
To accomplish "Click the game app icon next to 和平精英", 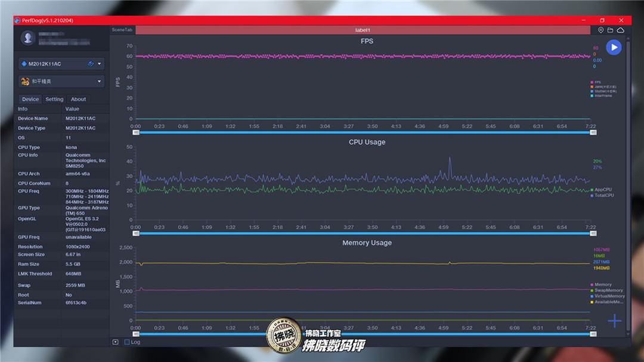I will [x=25, y=81].
